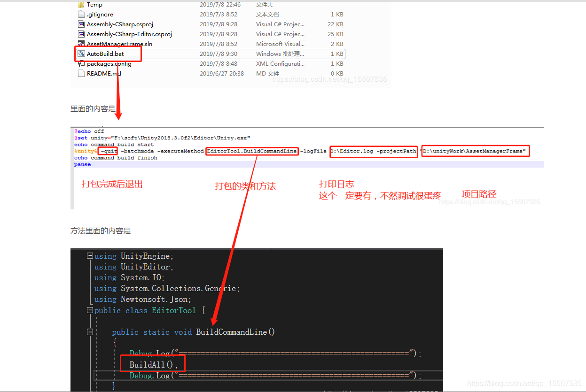Click the 'echo command build start' line
586x392 pixels.
tap(114, 145)
